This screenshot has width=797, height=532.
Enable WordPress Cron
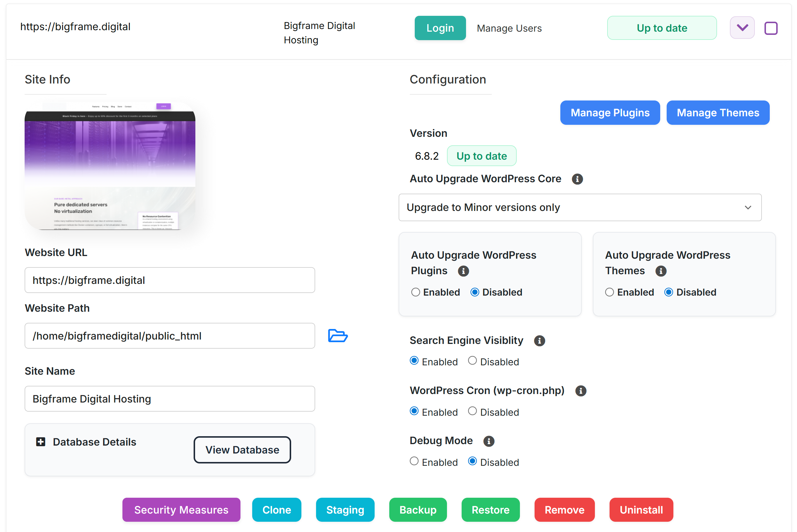(x=414, y=411)
